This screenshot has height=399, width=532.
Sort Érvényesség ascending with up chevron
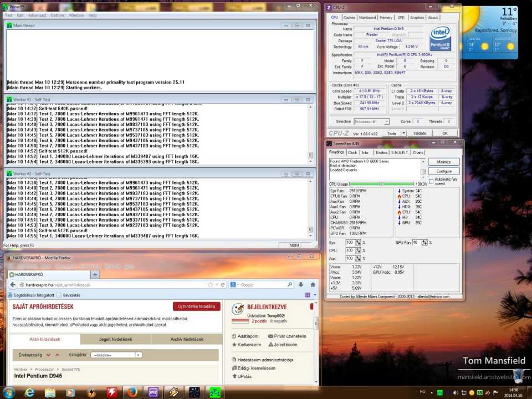pyautogui.click(x=57, y=355)
